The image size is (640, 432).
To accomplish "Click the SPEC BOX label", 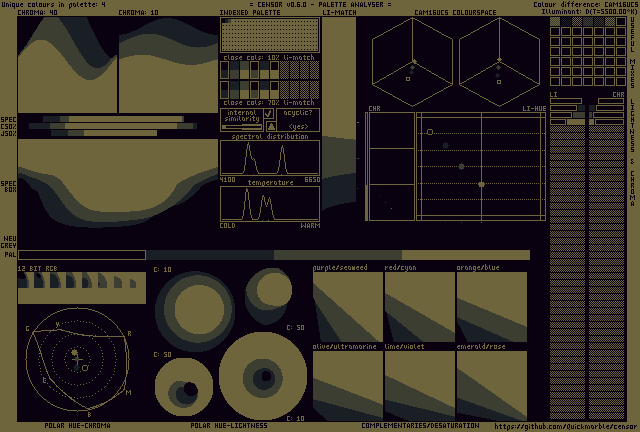I will (9, 187).
